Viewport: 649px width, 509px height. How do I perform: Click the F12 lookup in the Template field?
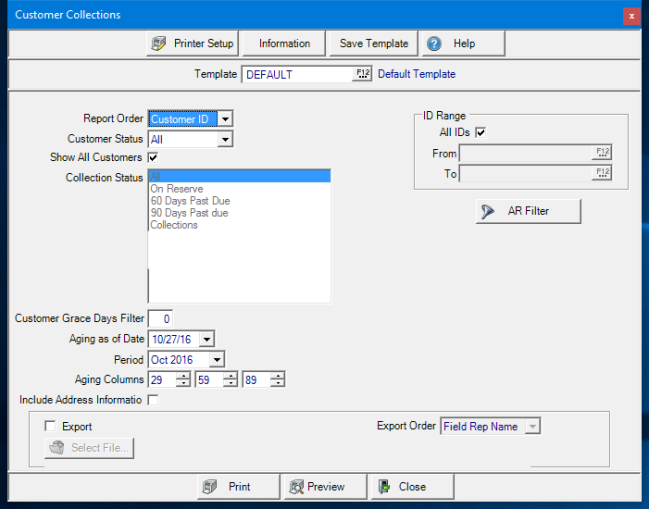[x=362, y=74]
